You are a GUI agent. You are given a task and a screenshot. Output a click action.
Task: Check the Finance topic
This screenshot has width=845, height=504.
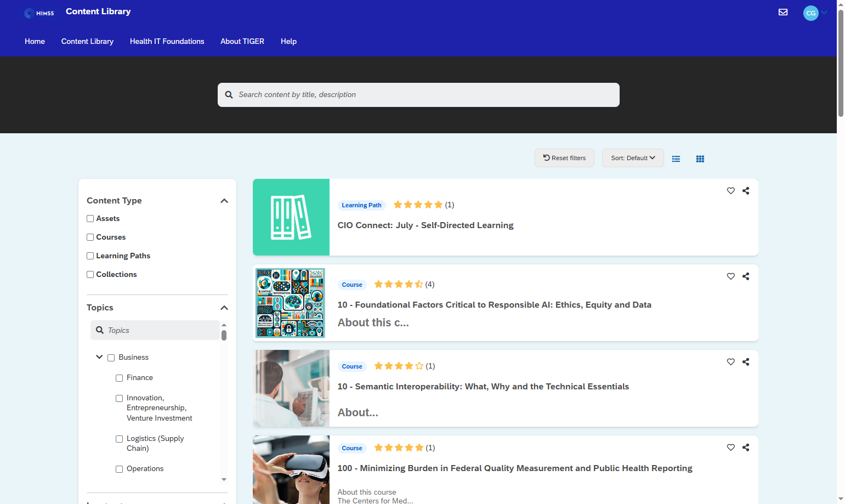119,378
